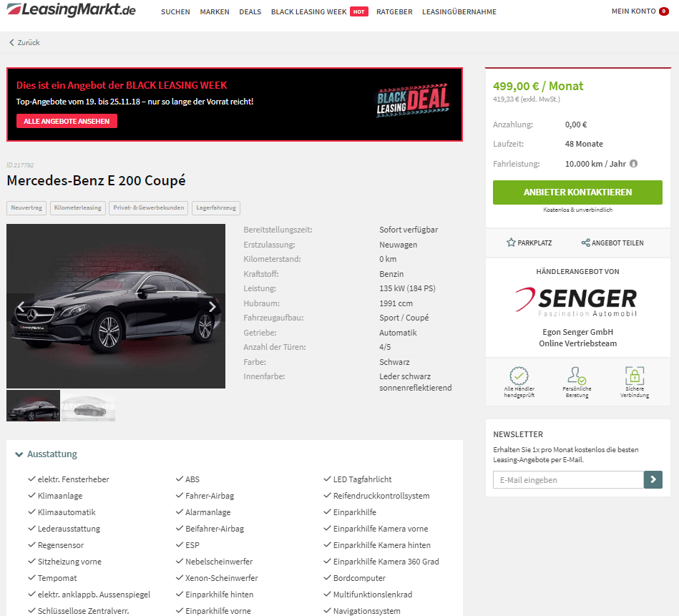This screenshot has height=616, width=679.
Task: Select the Privat- & Gewerbekunden tag
Action: (x=149, y=207)
